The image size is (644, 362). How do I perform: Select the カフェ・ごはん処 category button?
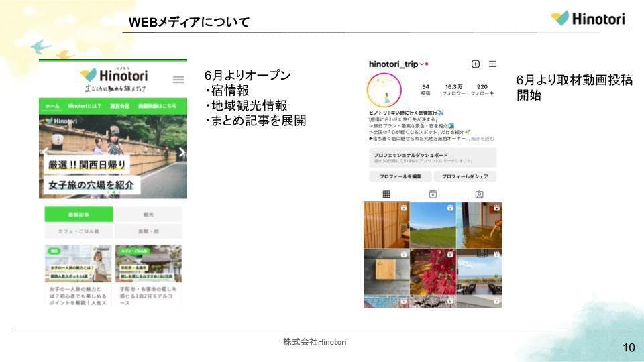point(78,231)
